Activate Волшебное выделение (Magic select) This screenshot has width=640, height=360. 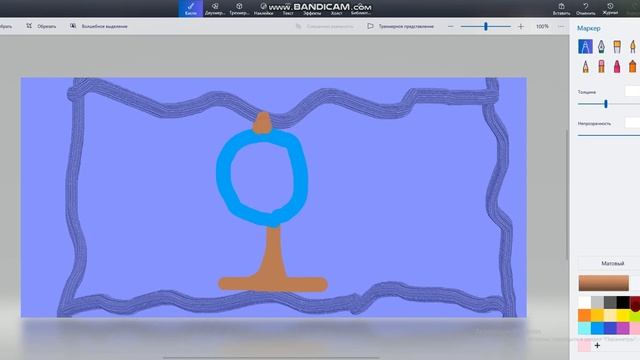click(98, 26)
